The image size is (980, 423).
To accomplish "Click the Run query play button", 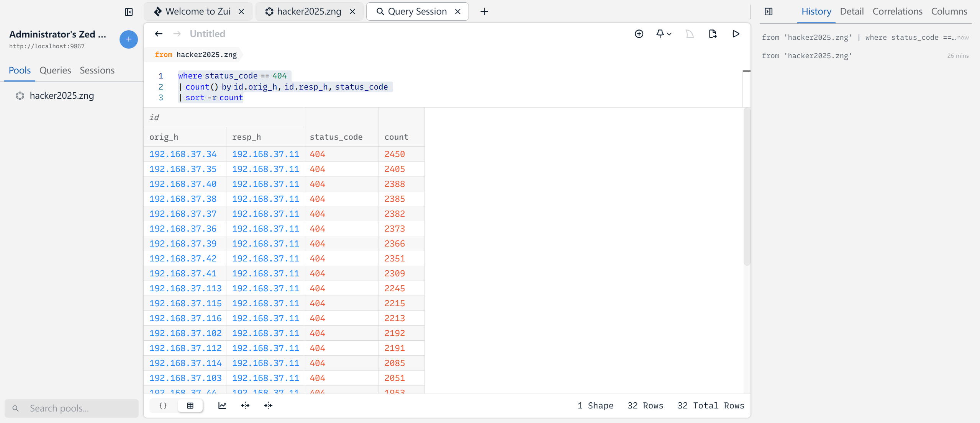I will pos(736,34).
